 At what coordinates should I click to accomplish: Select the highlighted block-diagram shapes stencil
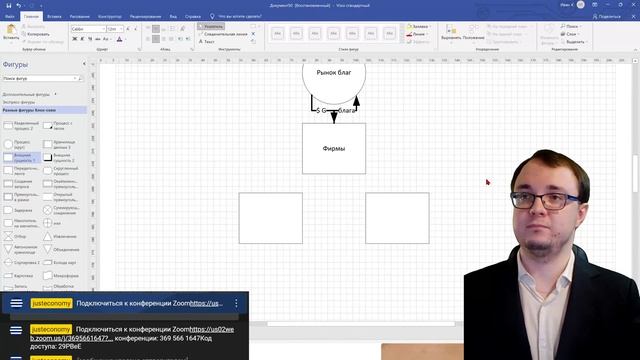pyautogui.click(x=44, y=110)
